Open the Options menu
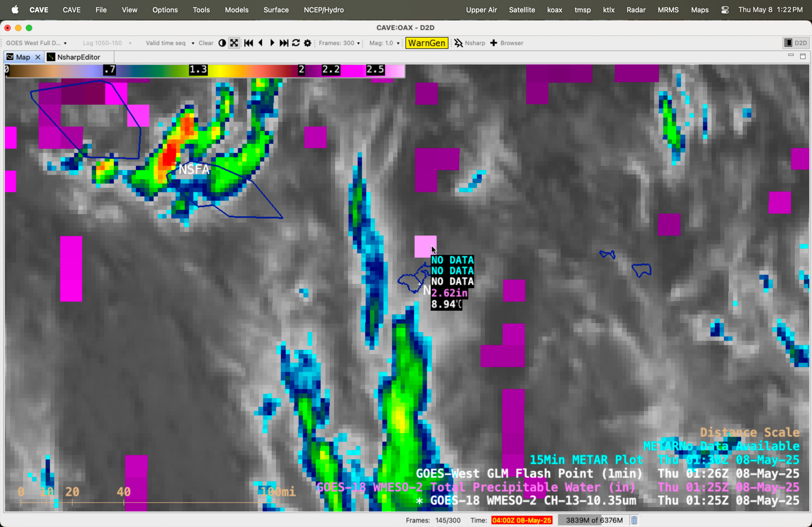Image resolution: width=812 pixels, height=527 pixels. click(x=165, y=10)
